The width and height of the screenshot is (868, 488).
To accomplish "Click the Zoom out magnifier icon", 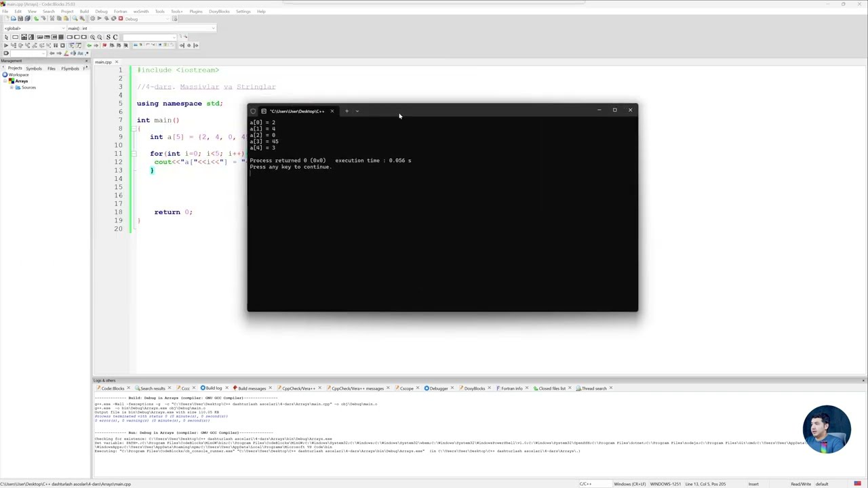I will tap(100, 37).
